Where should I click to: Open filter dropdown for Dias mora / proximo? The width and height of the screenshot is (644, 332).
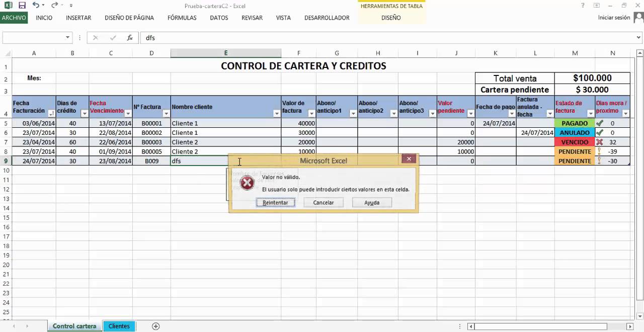[x=626, y=114]
